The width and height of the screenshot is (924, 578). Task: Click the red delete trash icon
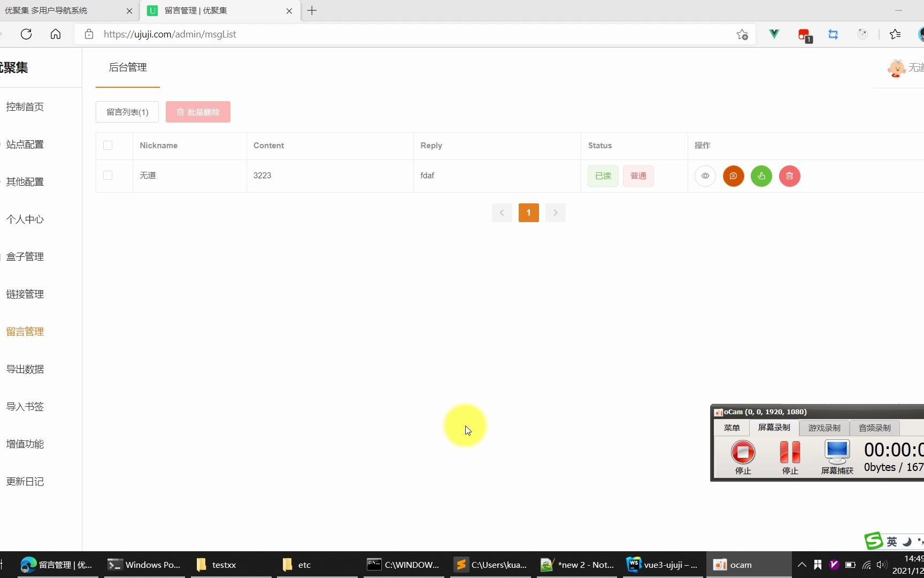pyautogui.click(x=790, y=176)
